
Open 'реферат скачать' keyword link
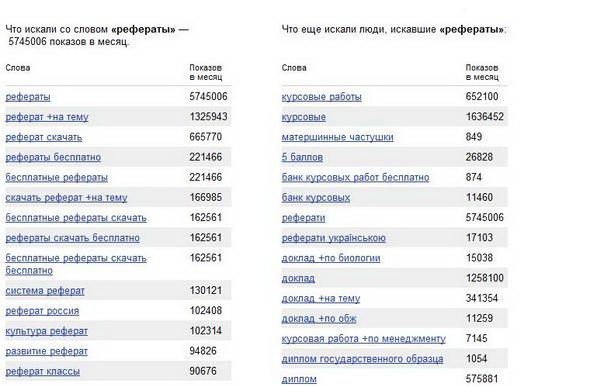44,137
